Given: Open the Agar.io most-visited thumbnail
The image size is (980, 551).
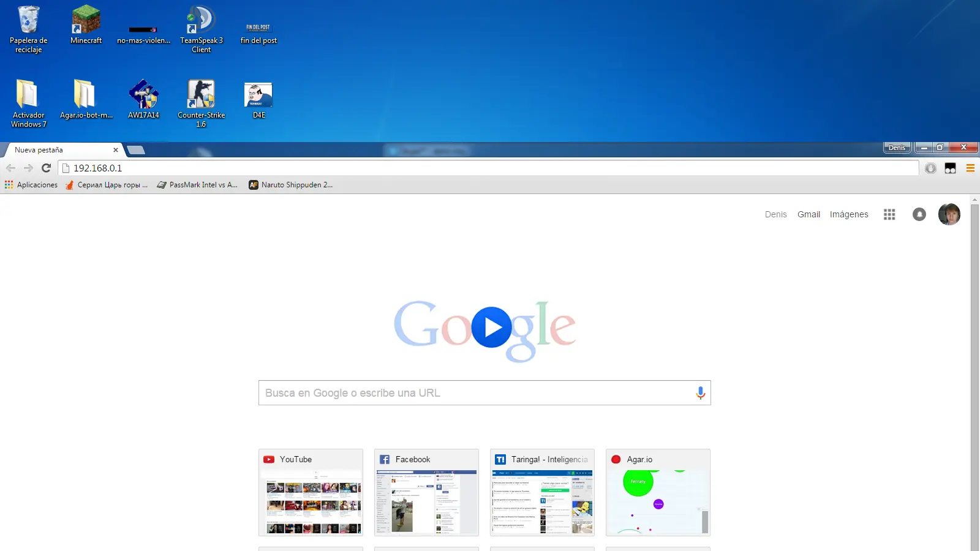Looking at the screenshot, I should [658, 492].
